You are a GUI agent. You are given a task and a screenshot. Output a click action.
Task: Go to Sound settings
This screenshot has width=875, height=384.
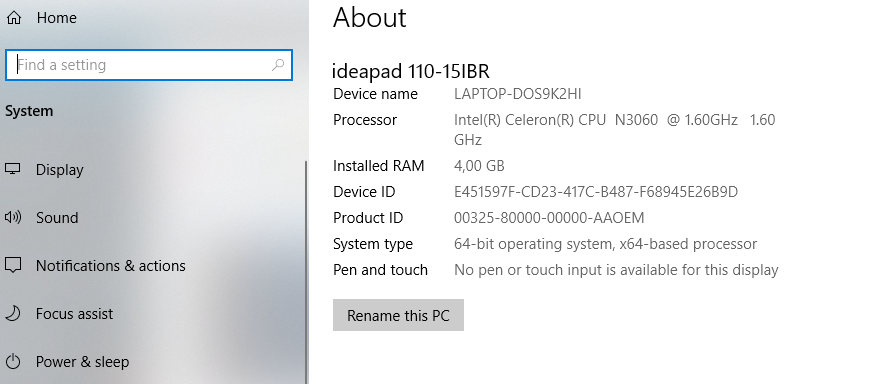57,218
